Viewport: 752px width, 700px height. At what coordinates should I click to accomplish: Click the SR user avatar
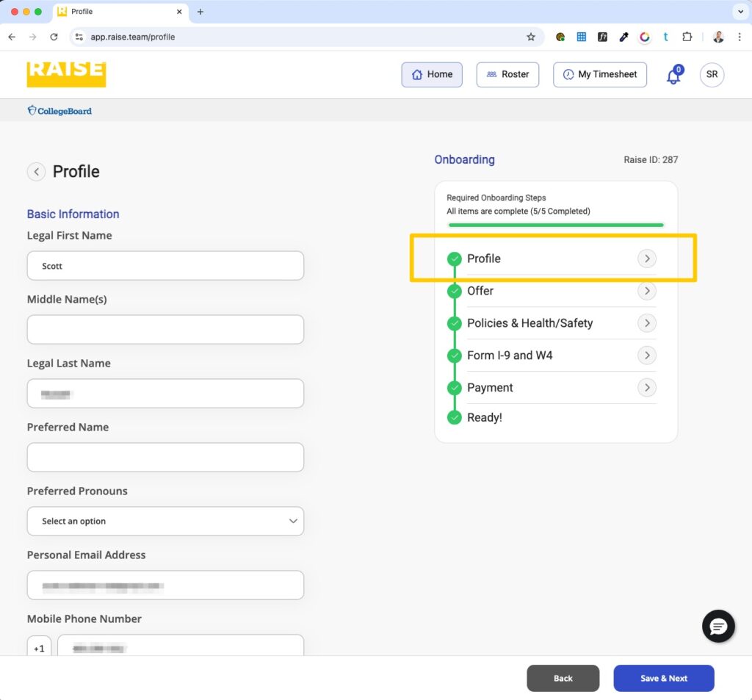pyautogui.click(x=712, y=74)
